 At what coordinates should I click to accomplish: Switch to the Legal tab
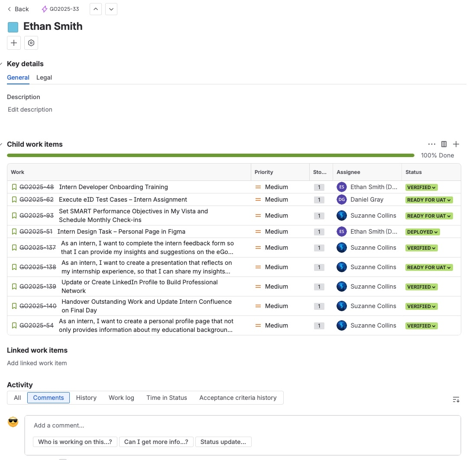tap(44, 77)
